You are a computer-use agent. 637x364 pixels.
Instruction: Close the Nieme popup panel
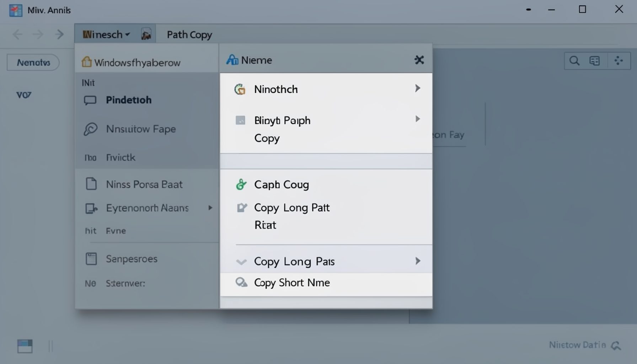tap(419, 60)
